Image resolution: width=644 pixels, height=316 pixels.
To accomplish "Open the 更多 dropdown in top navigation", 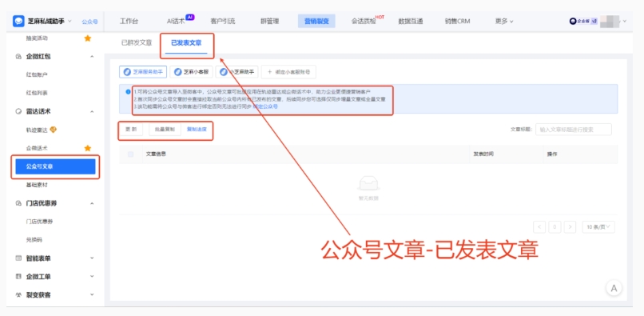I will (x=504, y=22).
